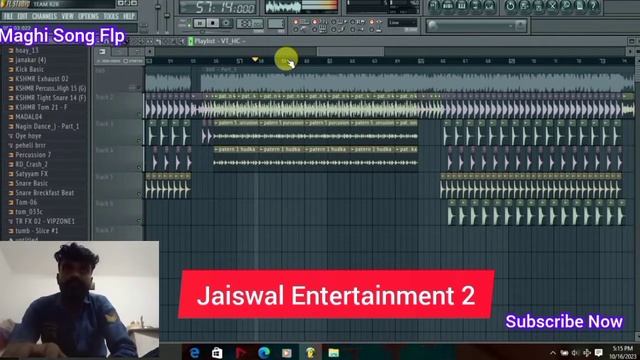Mute Track 3 using its LED

(x=139, y=140)
